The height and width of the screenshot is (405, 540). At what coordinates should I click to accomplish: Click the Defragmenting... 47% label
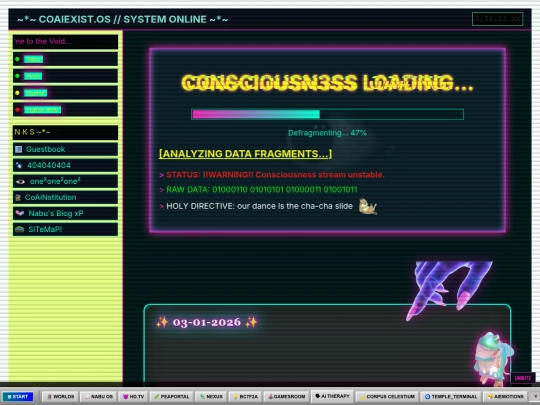327,133
